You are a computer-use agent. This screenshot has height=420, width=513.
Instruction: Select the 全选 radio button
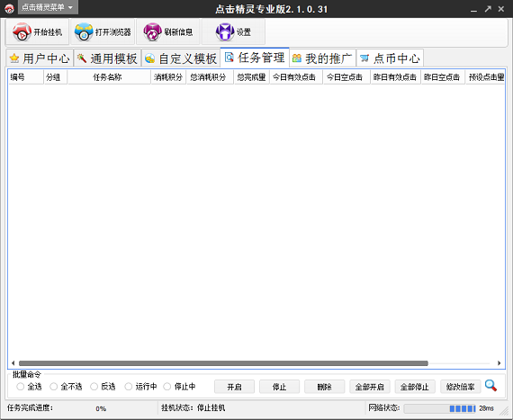pos(21,387)
